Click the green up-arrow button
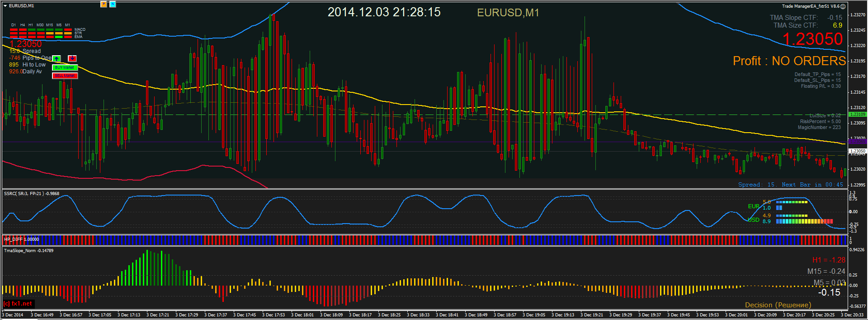The width and height of the screenshot is (868, 320). tap(57, 58)
